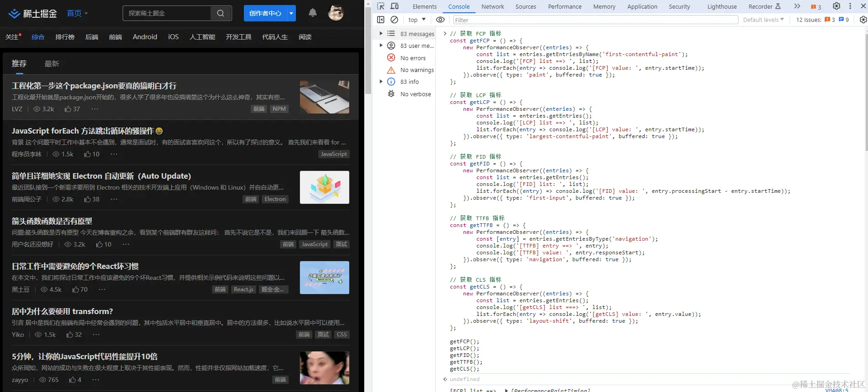Open the user avatar menu

(x=336, y=13)
